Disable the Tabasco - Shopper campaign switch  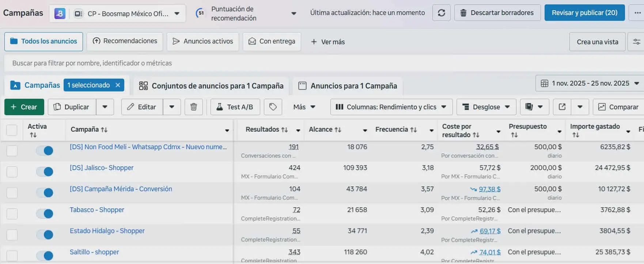click(45, 214)
